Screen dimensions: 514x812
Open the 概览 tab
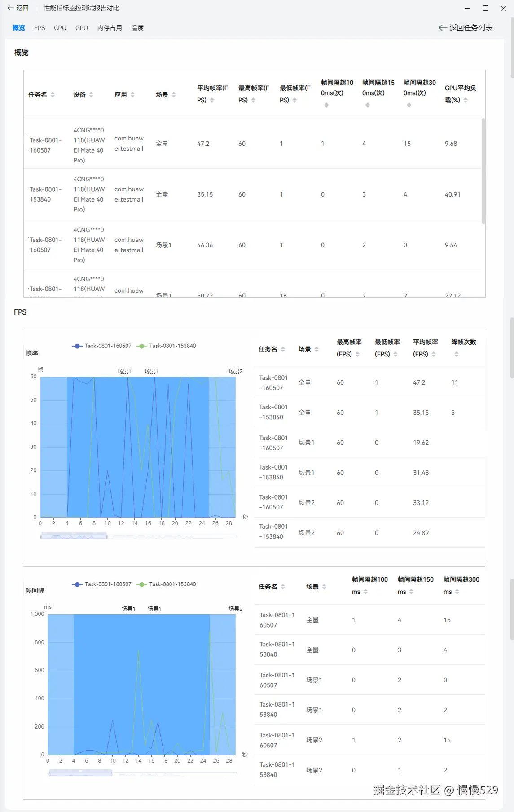coord(19,28)
